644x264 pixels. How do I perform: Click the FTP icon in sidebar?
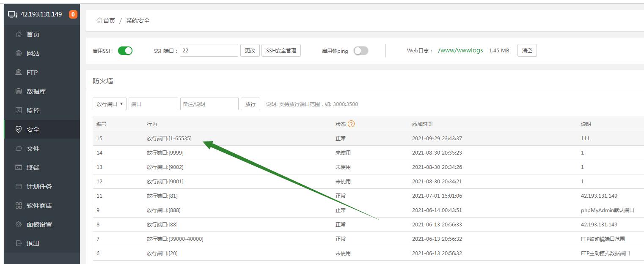pos(19,73)
